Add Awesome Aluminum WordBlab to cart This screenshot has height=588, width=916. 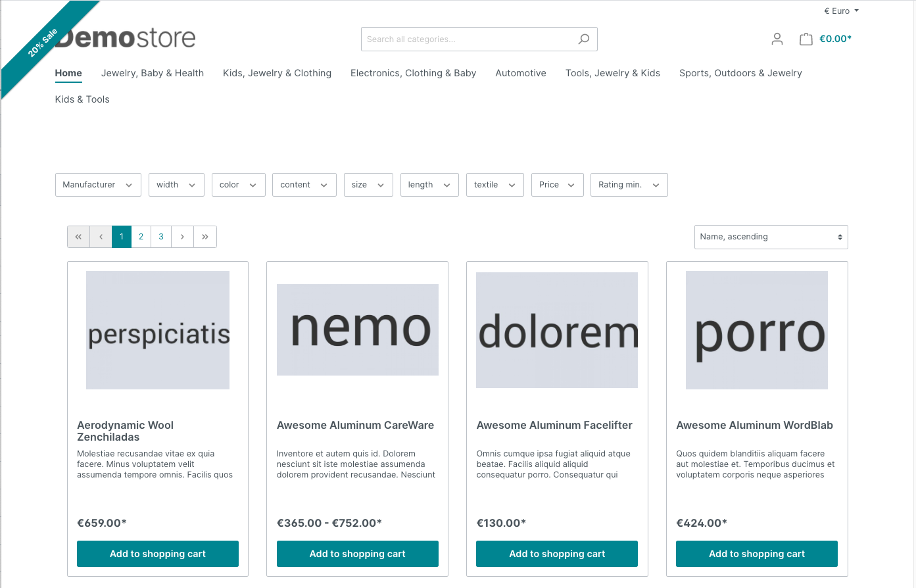(x=757, y=554)
